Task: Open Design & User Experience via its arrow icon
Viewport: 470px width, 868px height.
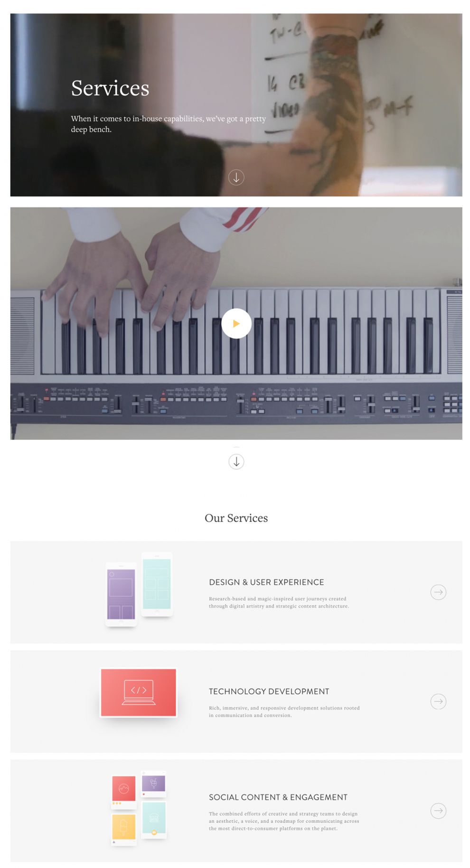Action: (438, 592)
